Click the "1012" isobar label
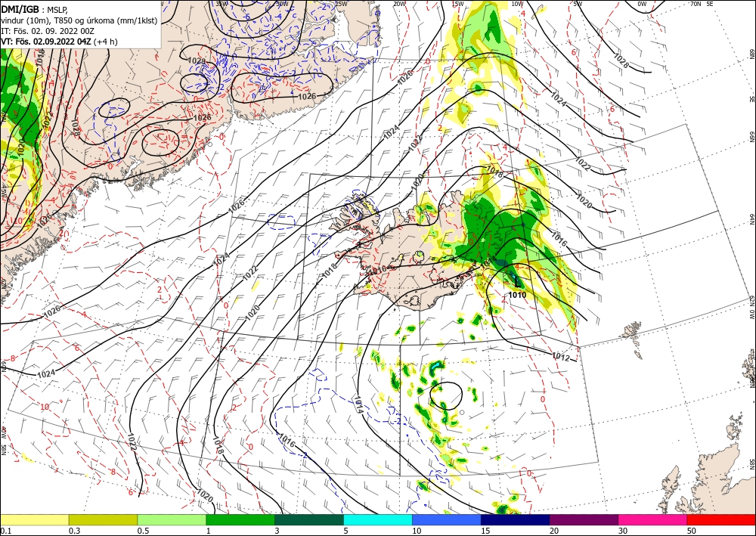This screenshot has width=756, height=536. (x=560, y=357)
